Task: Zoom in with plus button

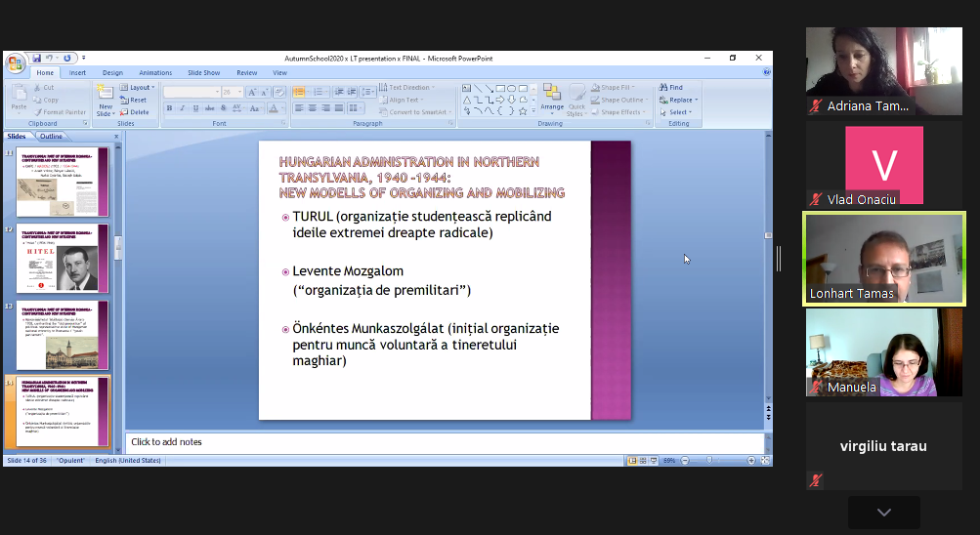Action: (x=751, y=461)
